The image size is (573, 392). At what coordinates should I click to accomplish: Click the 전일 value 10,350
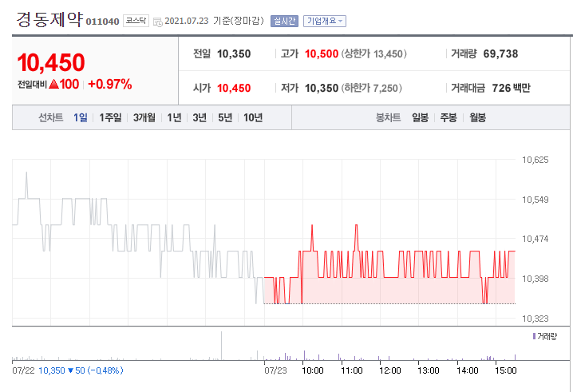coord(234,54)
